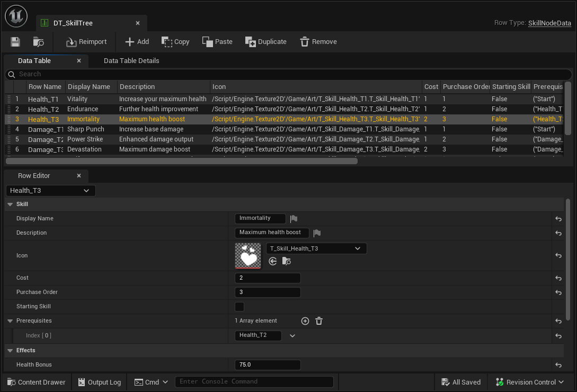
Task: Browse to T_Skill_Health_T3 in Content Browser
Action: coord(287,261)
